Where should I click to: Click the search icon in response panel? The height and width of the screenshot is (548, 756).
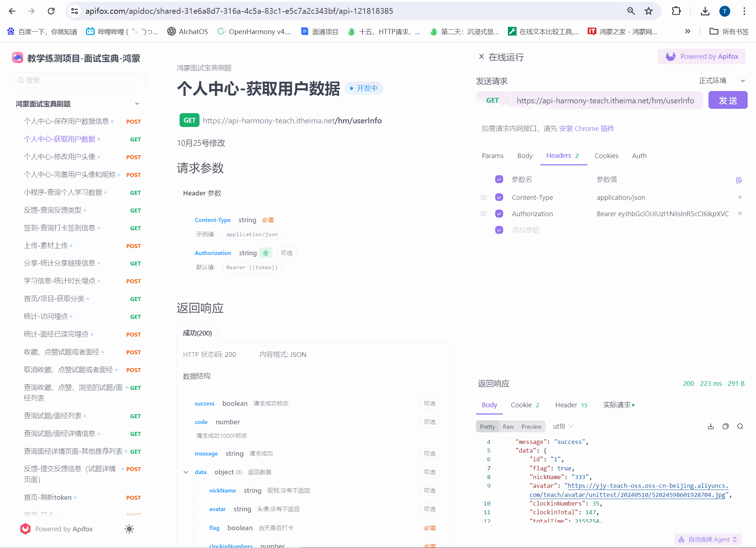coord(740,427)
